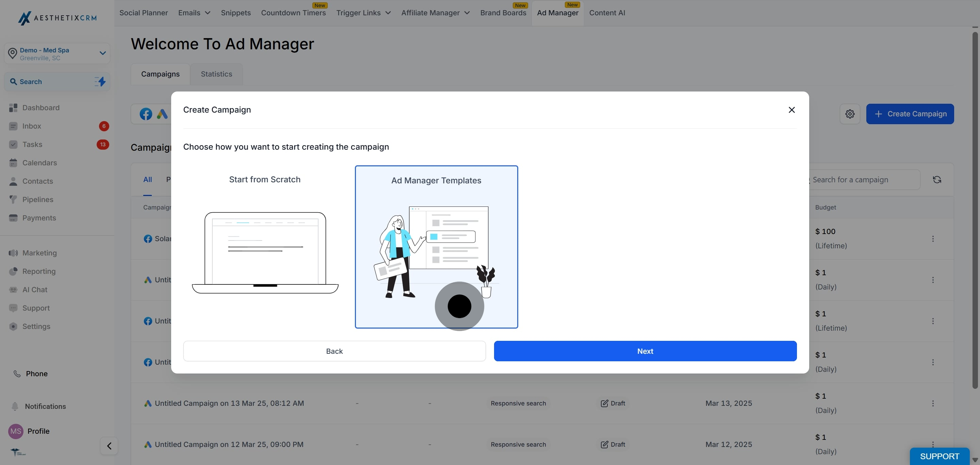Click the Google Ads platform filter icon
This screenshot has height=465, width=980.
(x=162, y=114)
